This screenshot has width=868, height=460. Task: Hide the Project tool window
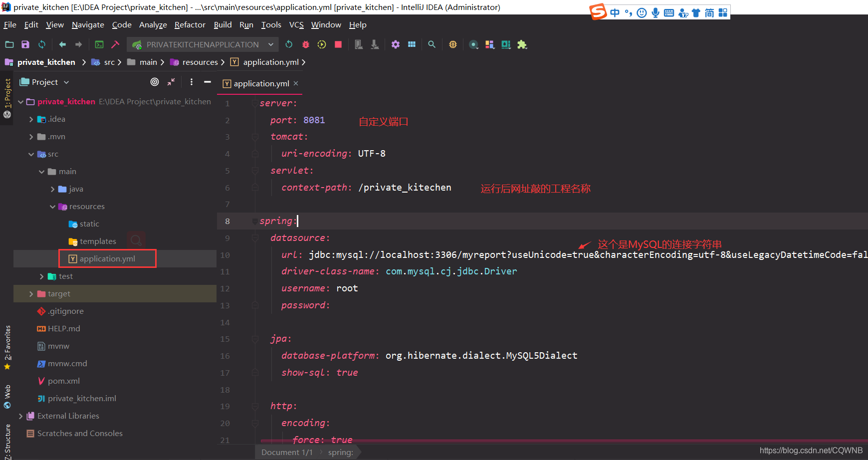tap(208, 82)
